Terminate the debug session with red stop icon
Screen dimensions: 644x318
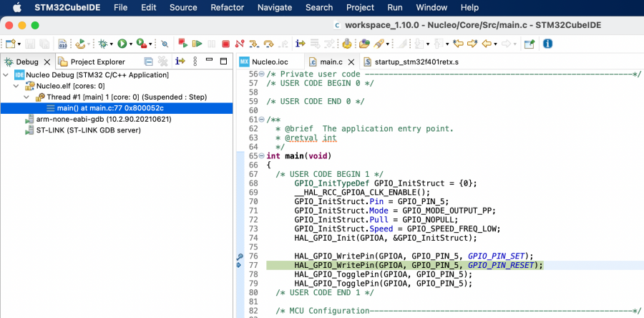(x=225, y=44)
